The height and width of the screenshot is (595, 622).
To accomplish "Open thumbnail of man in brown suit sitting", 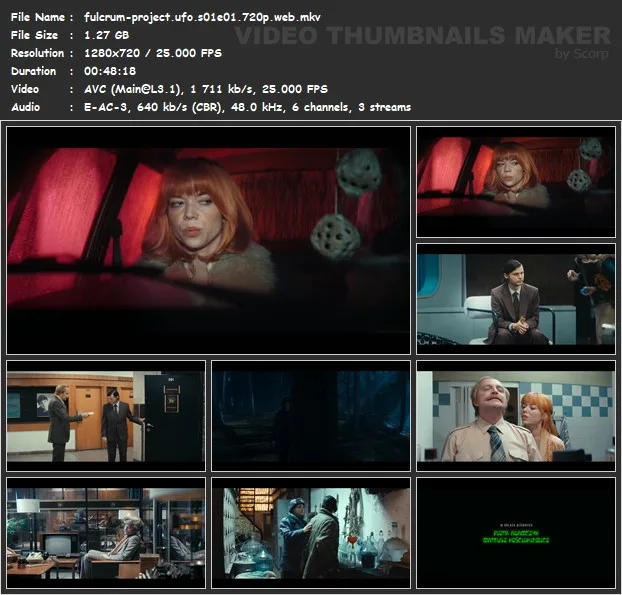I will click(x=516, y=299).
